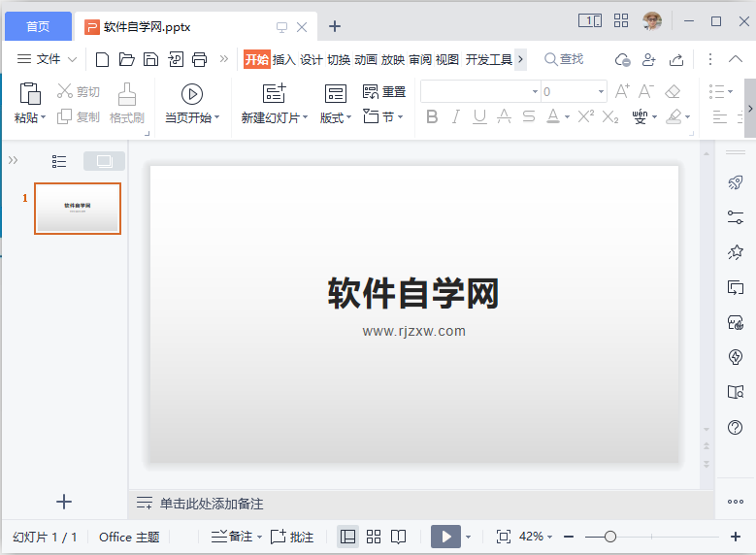Viewport: 756px width, 555px height.
Task: Click the reset (重置) layout button
Action: 384,91
